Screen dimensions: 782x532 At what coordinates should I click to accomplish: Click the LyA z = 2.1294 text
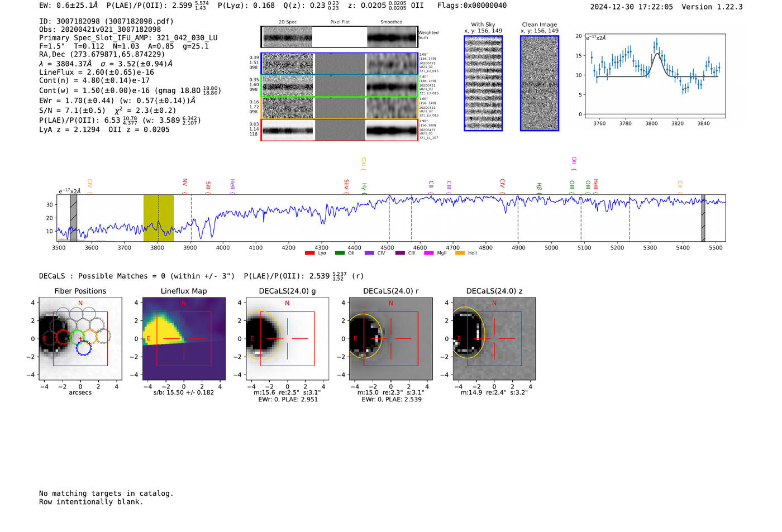pos(70,130)
